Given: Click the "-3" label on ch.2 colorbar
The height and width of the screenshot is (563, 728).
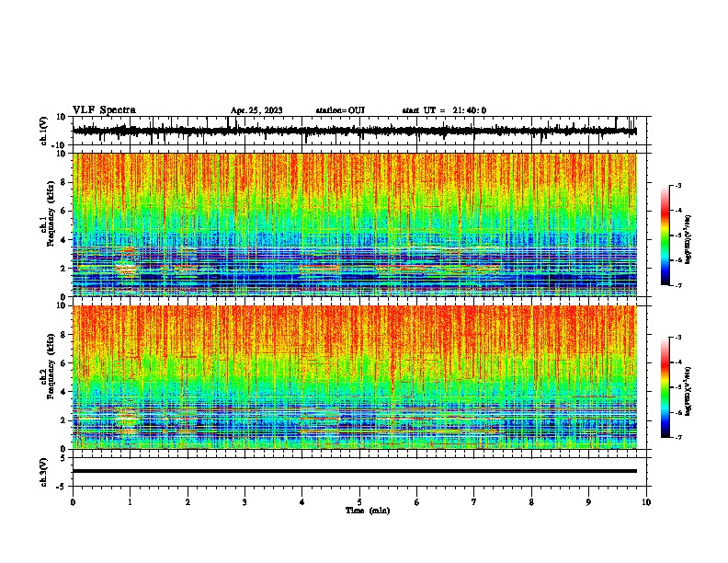Looking at the screenshot, I should pos(677,338).
